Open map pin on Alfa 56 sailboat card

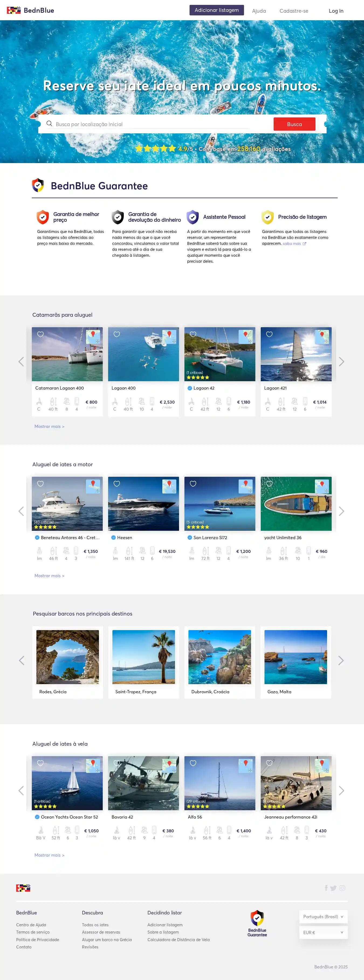pyautogui.click(x=245, y=765)
